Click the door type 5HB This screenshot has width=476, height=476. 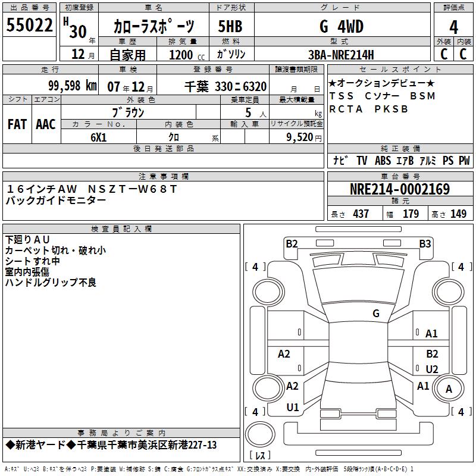(x=230, y=26)
